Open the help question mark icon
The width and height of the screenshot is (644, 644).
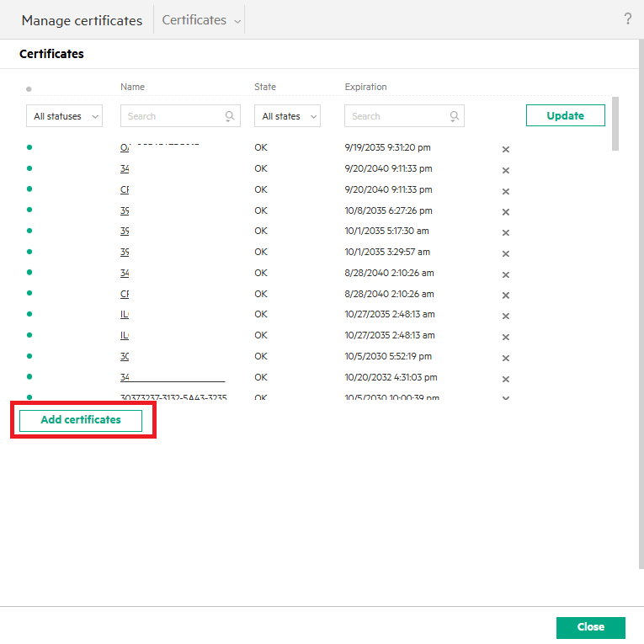coord(627,19)
